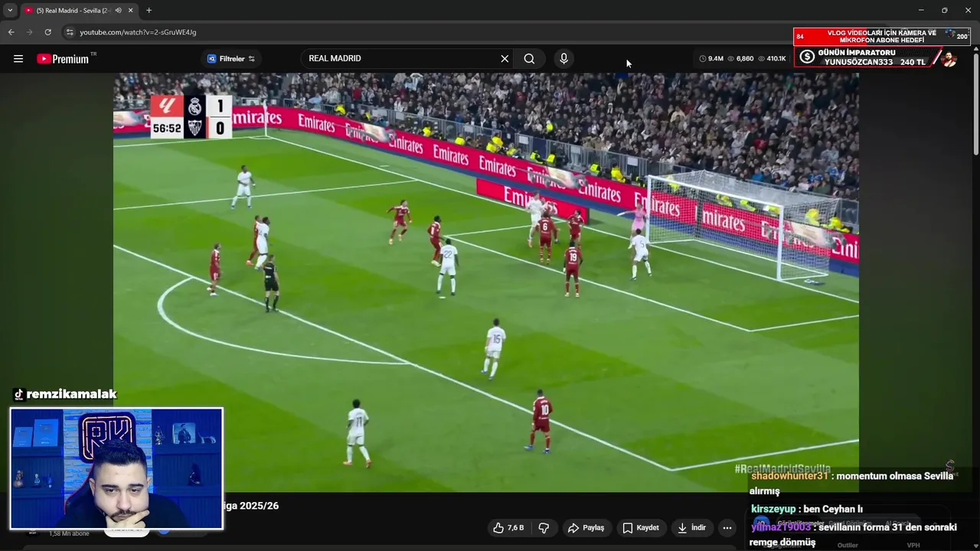Click the video title ending 2025/26
This screenshot has height=551, width=980.
click(251, 506)
